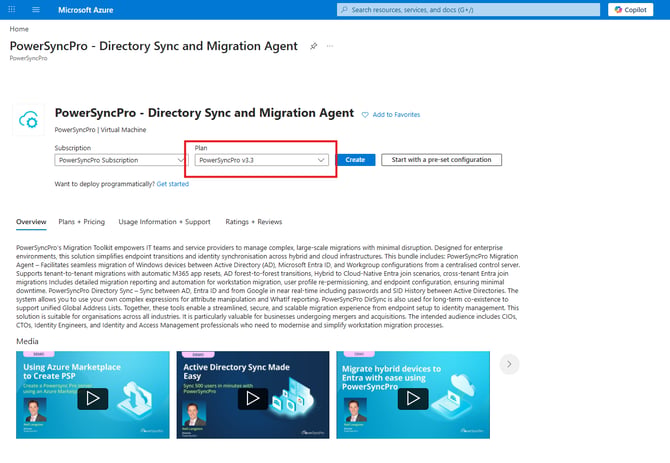Click the Media section heading
670x463 pixels.
27,341
